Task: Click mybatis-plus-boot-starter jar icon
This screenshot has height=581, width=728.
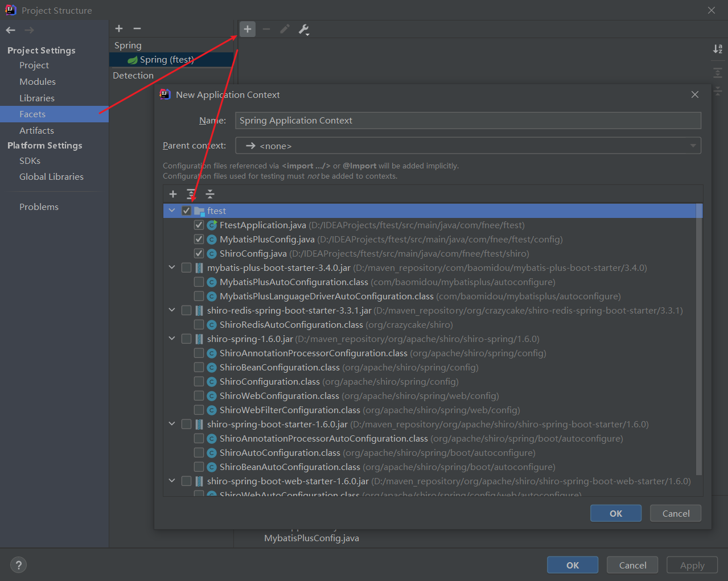Action: point(199,268)
